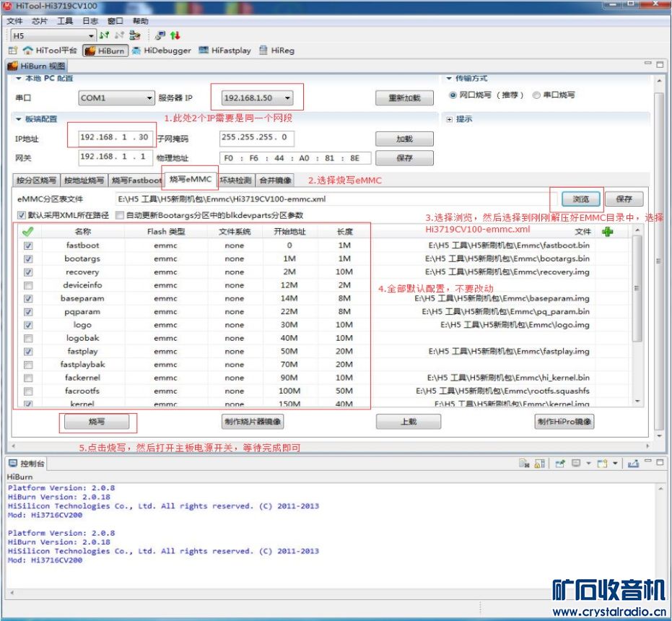The height and width of the screenshot is (621, 672).
Task: Enable the deviceinfo partition checkbox
Action: (28, 286)
